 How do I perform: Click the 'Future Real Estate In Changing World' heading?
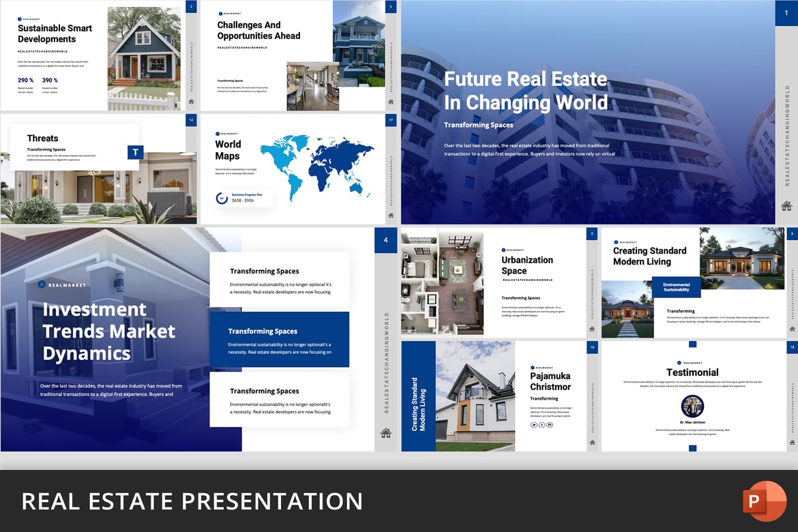pos(526,91)
